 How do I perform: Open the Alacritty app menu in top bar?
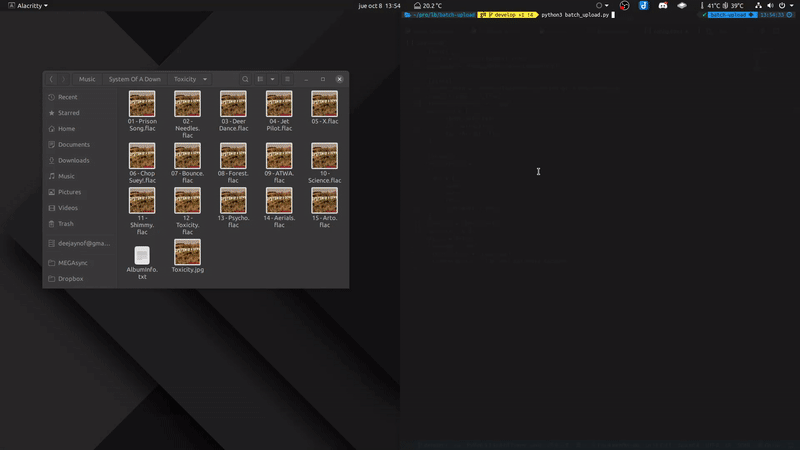coord(28,6)
